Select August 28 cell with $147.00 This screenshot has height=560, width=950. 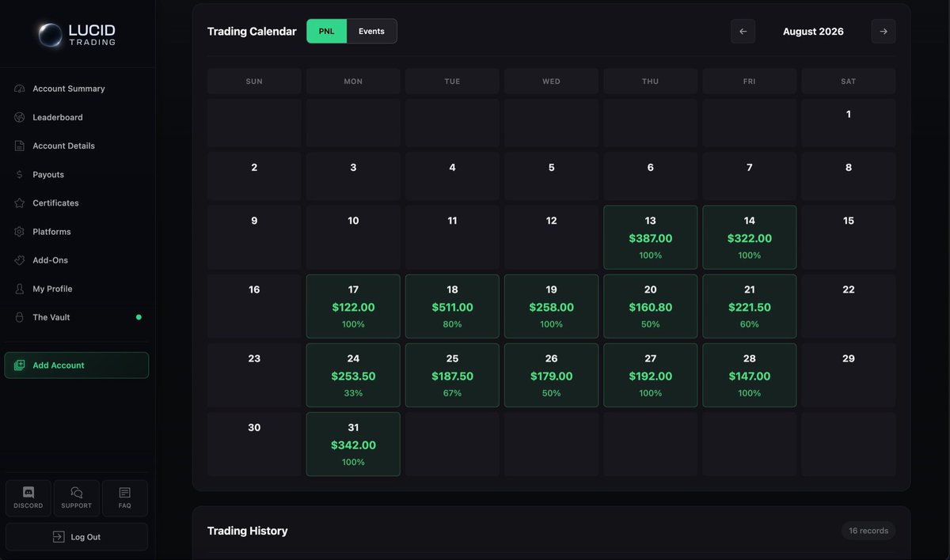tap(750, 375)
